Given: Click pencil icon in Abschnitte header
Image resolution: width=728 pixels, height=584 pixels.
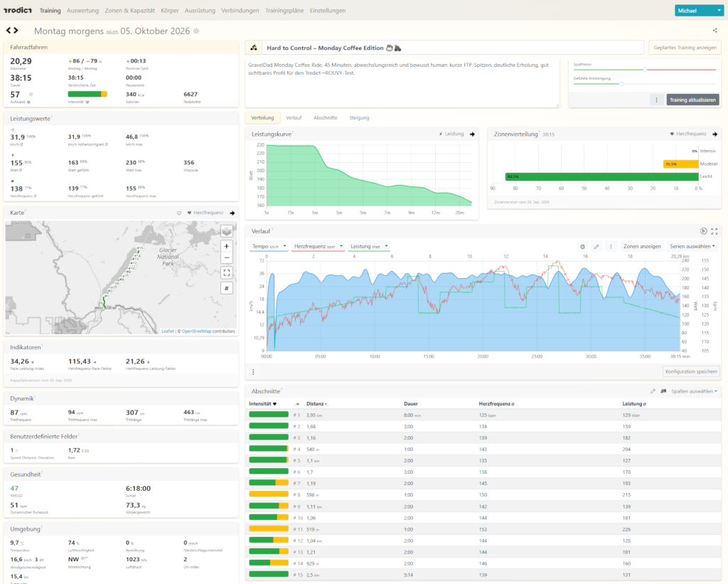Looking at the screenshot, I should pyautogui.click(x=653, y=391).
